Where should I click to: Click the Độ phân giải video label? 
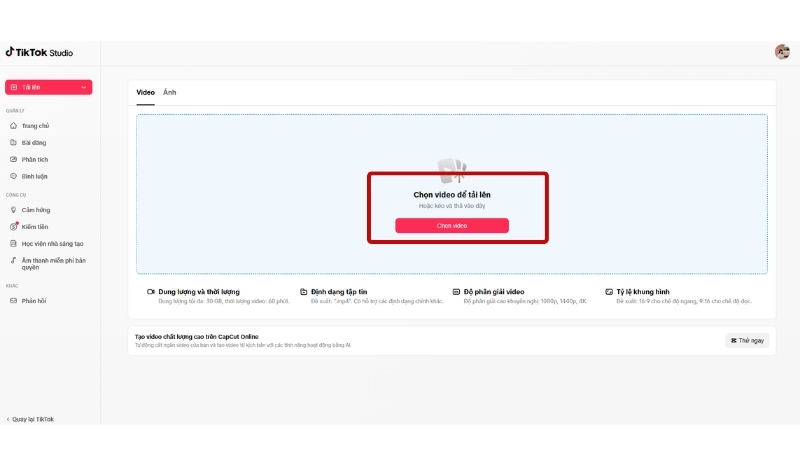point(494,292)
